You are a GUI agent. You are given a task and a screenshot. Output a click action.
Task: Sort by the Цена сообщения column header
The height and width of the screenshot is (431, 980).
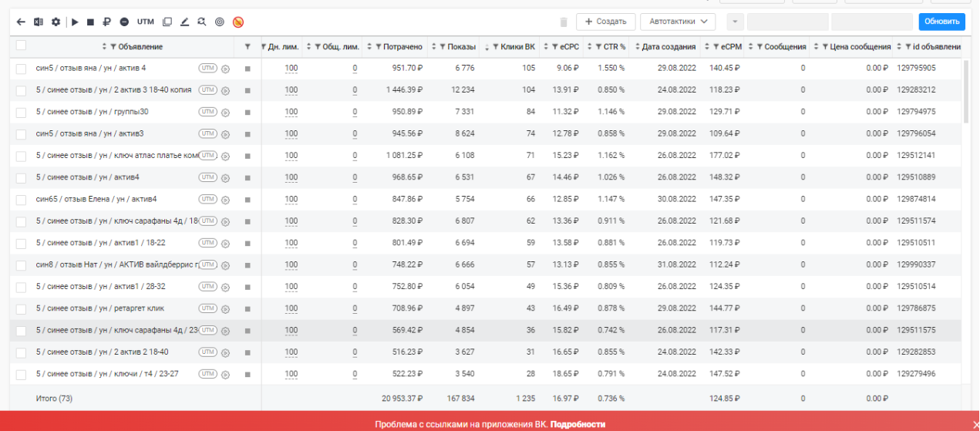coord(860,47)
